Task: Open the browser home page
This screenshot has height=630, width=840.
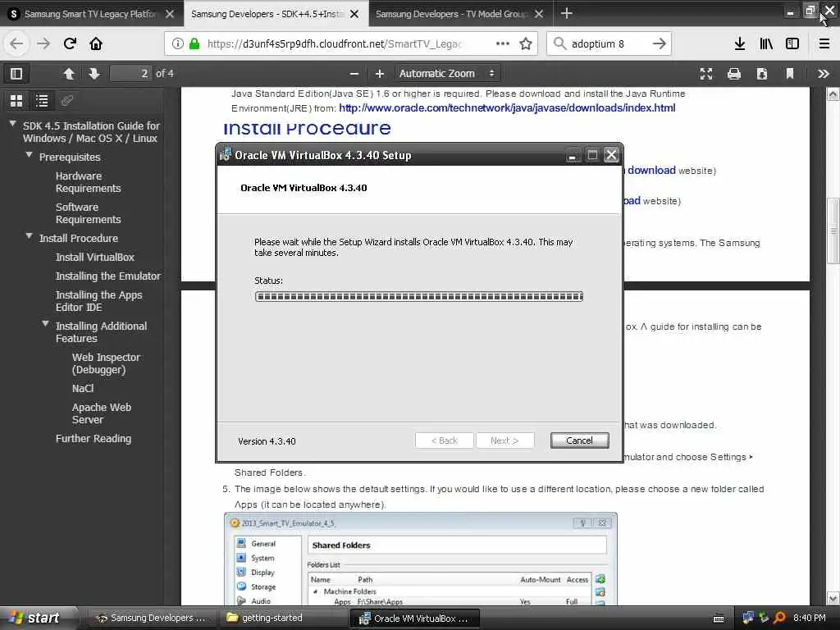Action: (96, 44)
